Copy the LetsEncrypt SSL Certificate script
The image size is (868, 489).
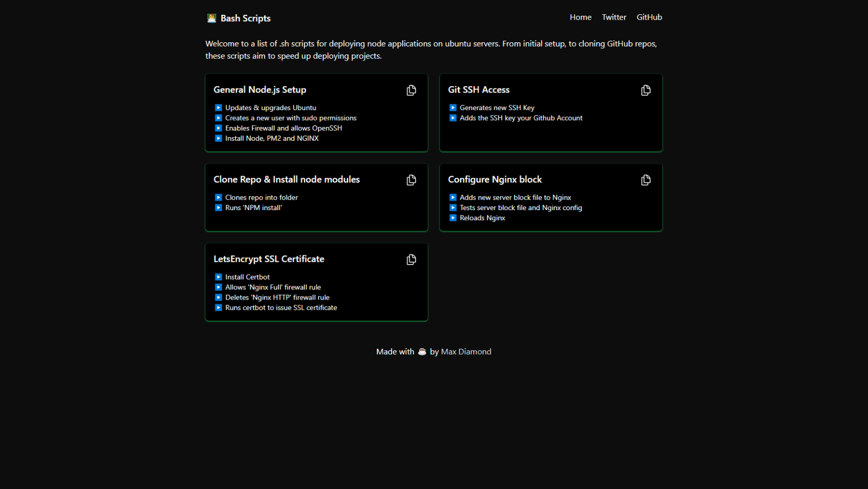pyautogui.click(x=411, y=260)
